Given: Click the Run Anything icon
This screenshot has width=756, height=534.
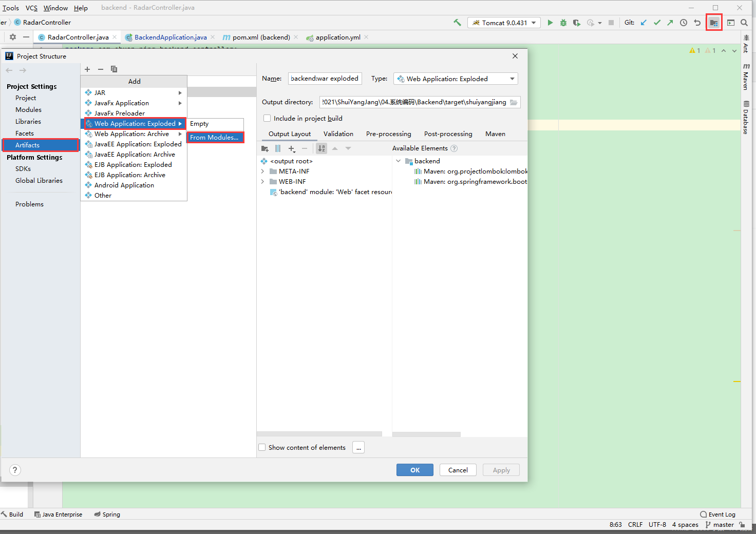Looking at the screenshot, I should tap(731, 23).
